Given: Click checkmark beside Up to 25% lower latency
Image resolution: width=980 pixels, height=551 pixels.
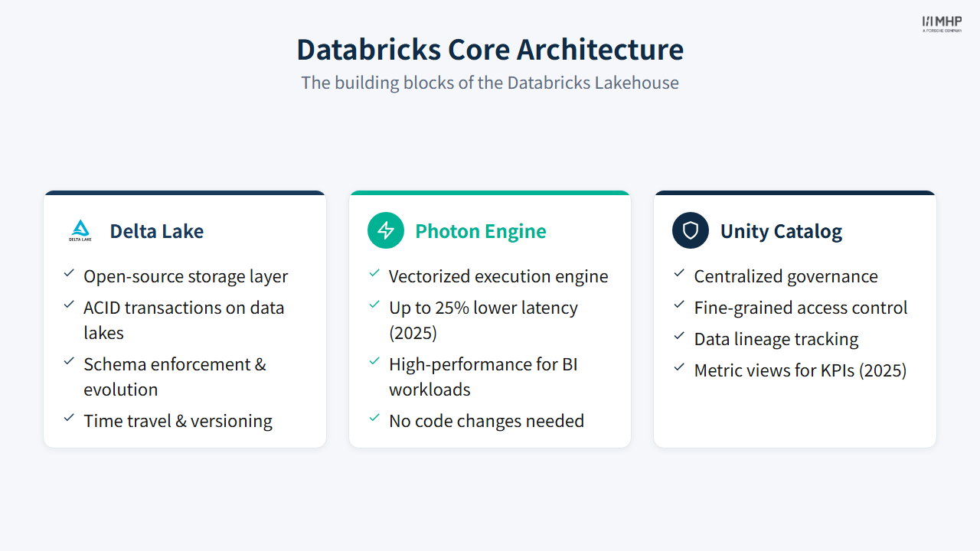Looking at the screenshot, I should 374,305.
